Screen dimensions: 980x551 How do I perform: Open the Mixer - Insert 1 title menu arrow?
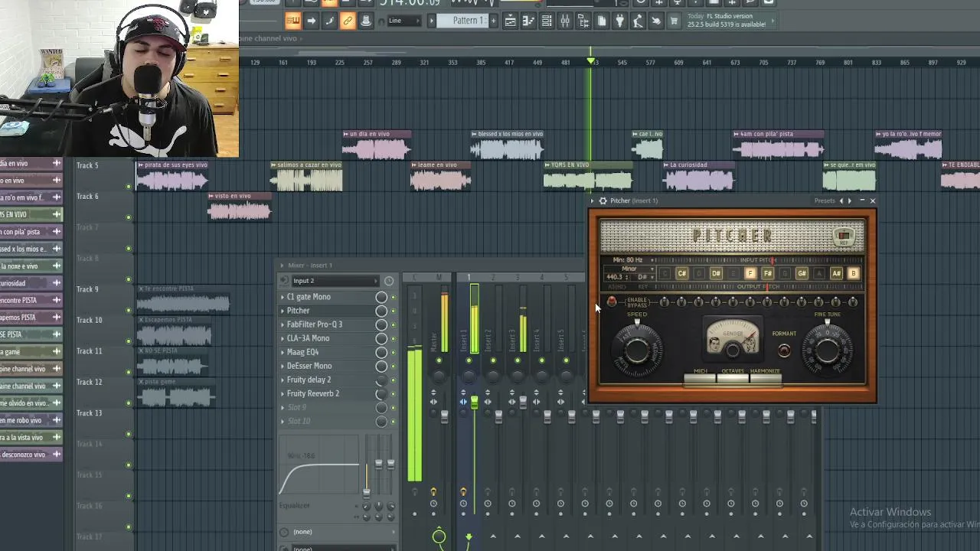(x=282, y=266)
